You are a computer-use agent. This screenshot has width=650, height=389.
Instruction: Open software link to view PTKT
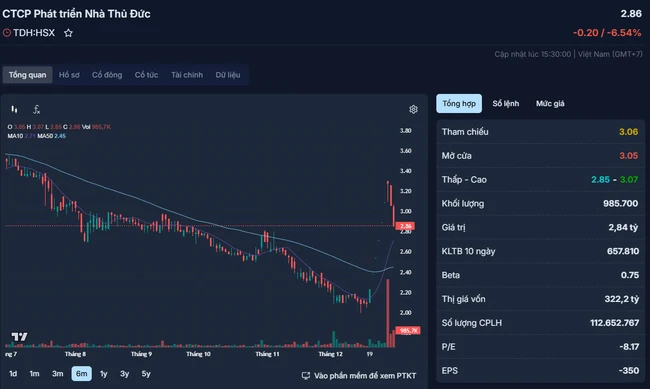coord(365,376)
